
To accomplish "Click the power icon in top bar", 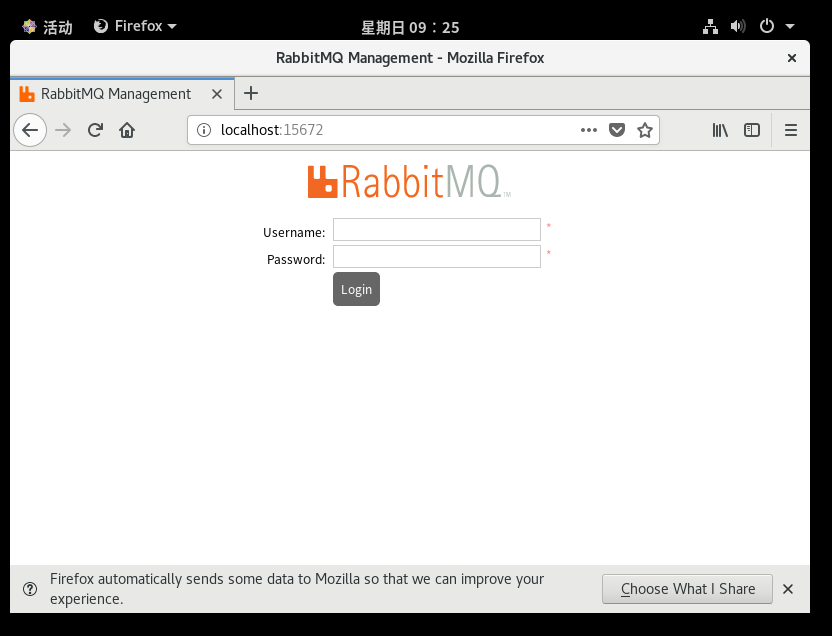I will click(767, 26).
